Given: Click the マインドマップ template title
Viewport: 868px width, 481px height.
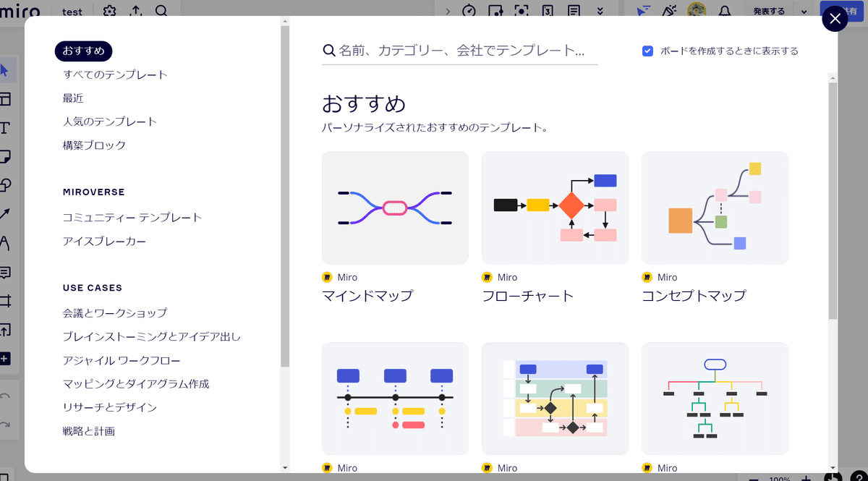Looking at the screenshot, I should pos(367,295).
